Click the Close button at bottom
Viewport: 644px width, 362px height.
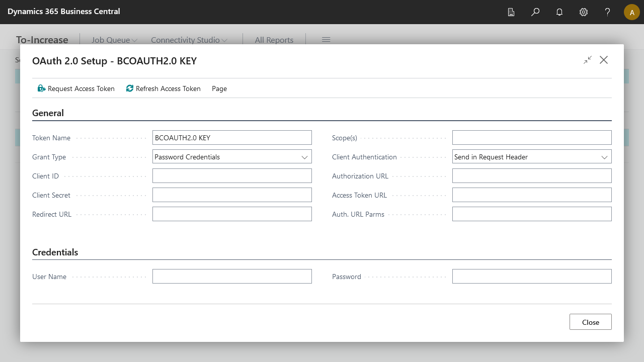pos(591,322)
